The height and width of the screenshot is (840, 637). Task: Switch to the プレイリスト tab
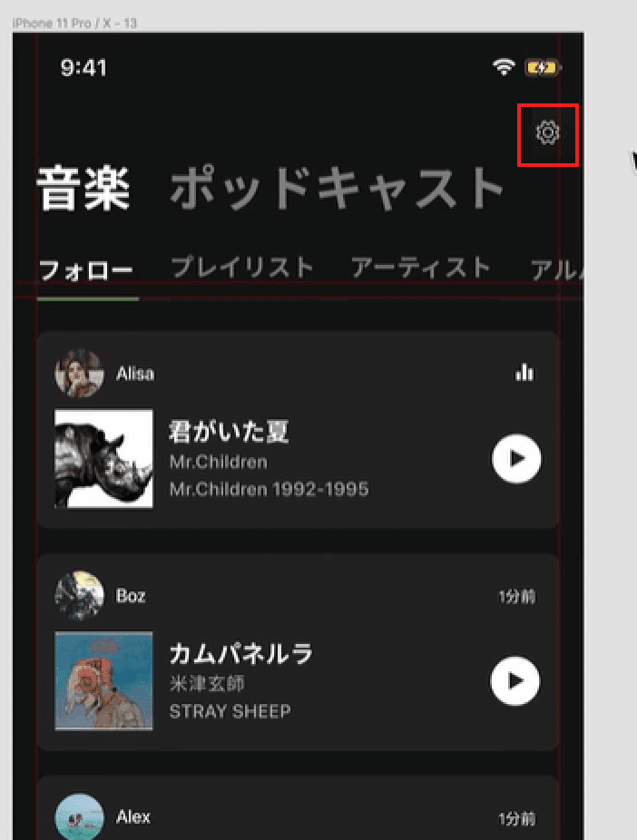click(x=242, y=267)
